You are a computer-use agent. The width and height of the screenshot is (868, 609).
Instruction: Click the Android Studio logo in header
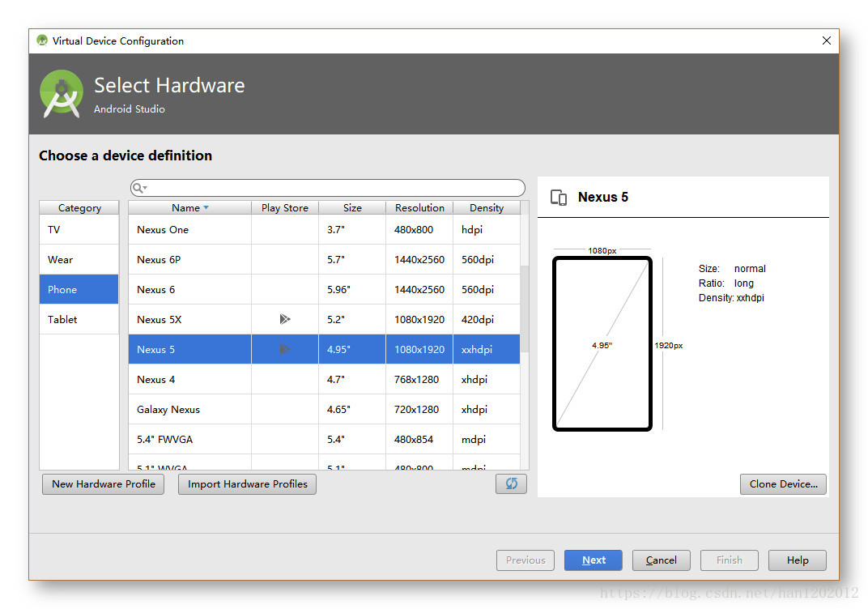click(62, 94)
